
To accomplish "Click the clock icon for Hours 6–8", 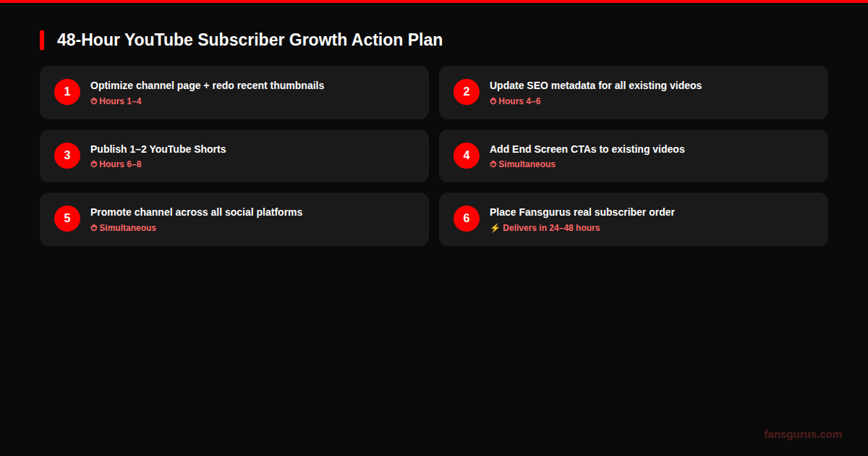I will (93, 164).
